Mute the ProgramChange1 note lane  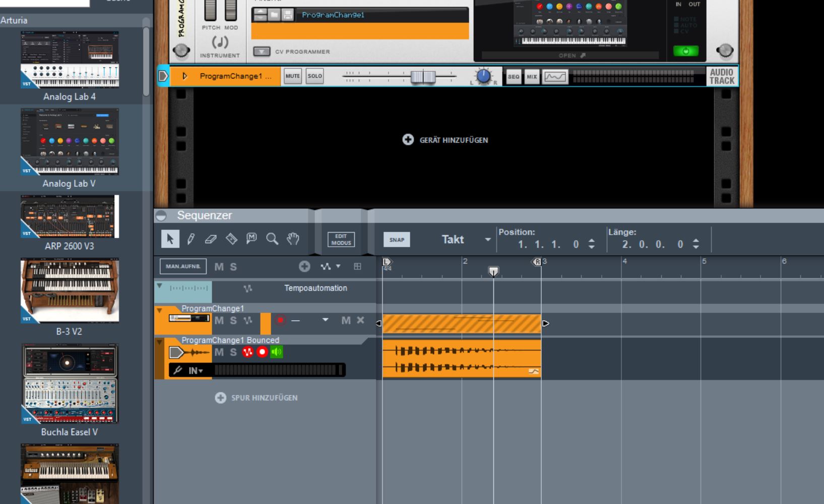click(x=346, y=320)
